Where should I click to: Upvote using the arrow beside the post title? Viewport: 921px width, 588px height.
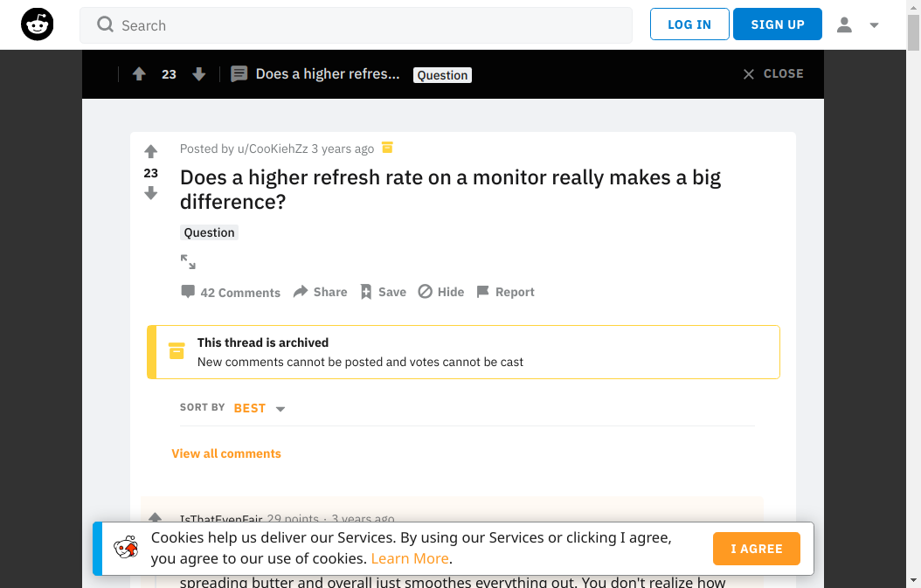[151, 151]
